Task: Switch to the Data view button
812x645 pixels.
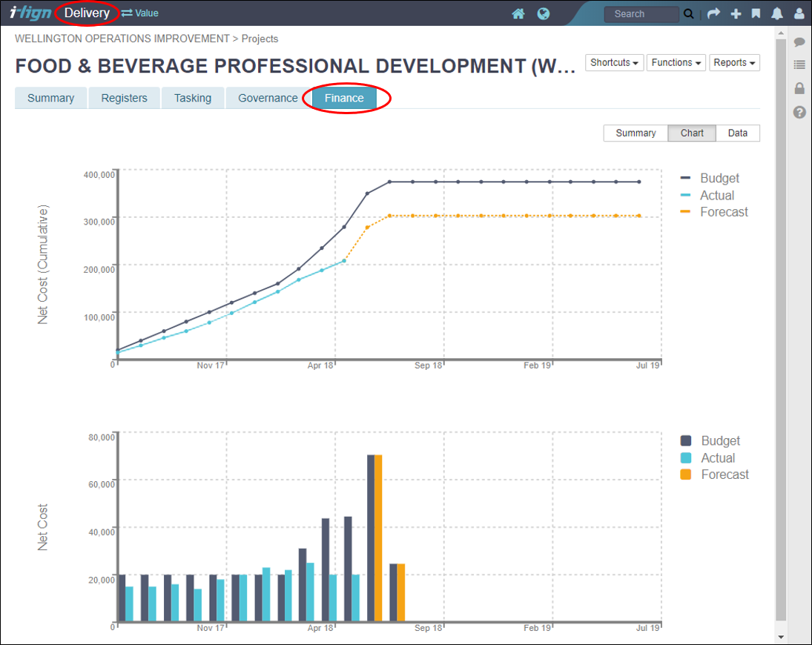Action: (737, 133)
